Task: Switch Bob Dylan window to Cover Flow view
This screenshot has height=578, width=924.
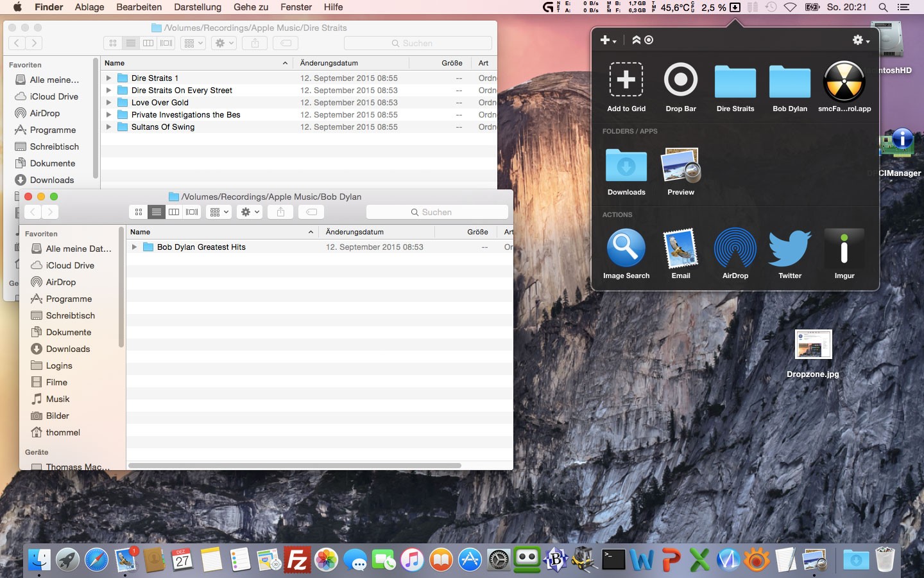Action: (x=192, y=212)
